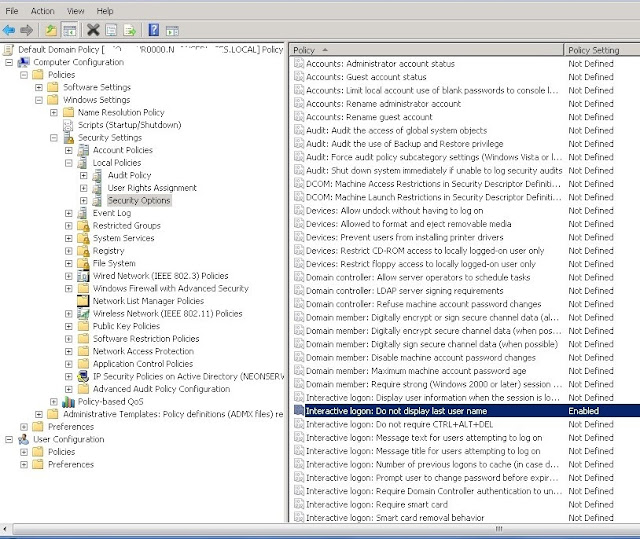Expand the Audit Policy node
This screenshot has width=640, height=539.
84,175
